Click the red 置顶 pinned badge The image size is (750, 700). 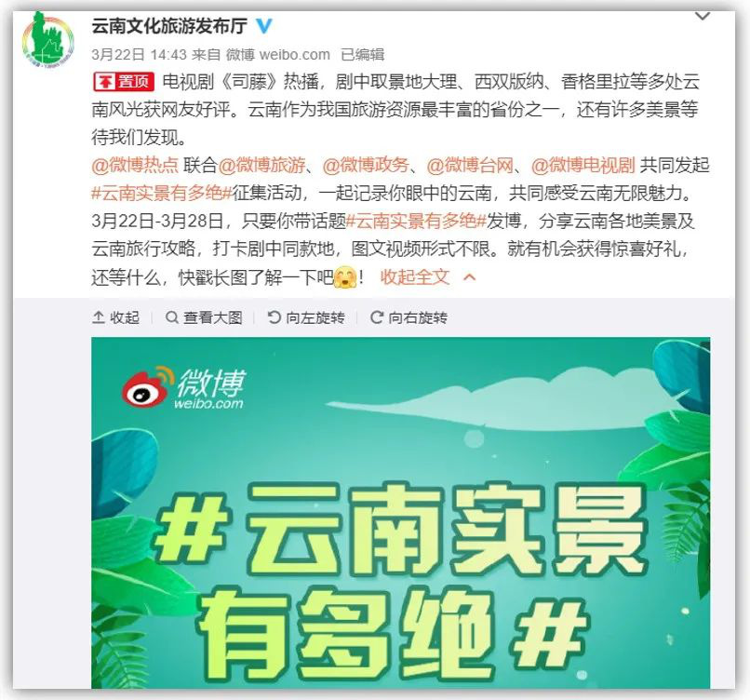pyautogui.click(x=124, y=82)
